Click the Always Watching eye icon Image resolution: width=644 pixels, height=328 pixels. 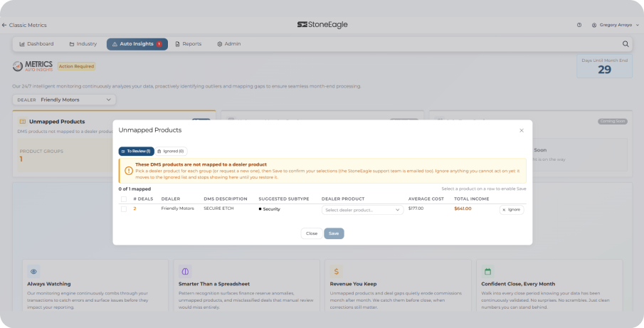(x=33, y=271)
